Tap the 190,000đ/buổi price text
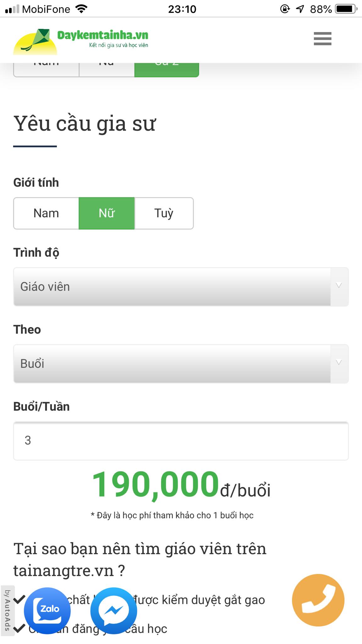Image resolution: width=362 pixels, height=644 pixels. (x=181, y=485)
